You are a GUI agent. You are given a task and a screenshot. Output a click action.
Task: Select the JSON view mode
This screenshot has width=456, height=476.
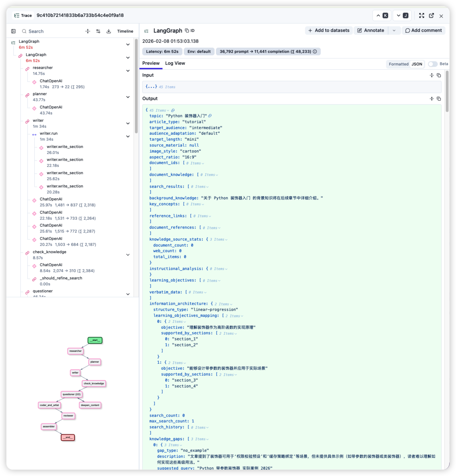click(417, 64)
